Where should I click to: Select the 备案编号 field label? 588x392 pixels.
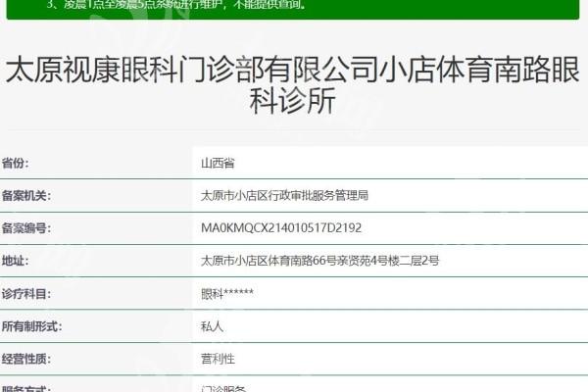(25, 227)
